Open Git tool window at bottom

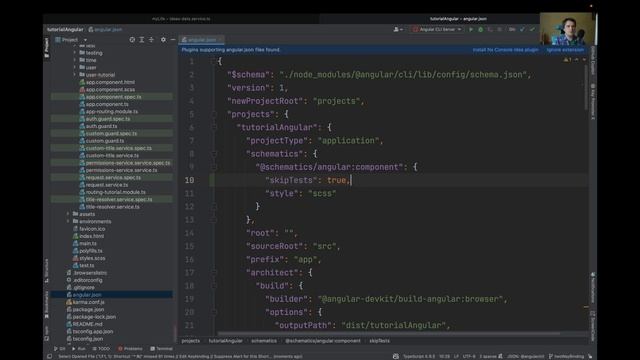(60, 349)
